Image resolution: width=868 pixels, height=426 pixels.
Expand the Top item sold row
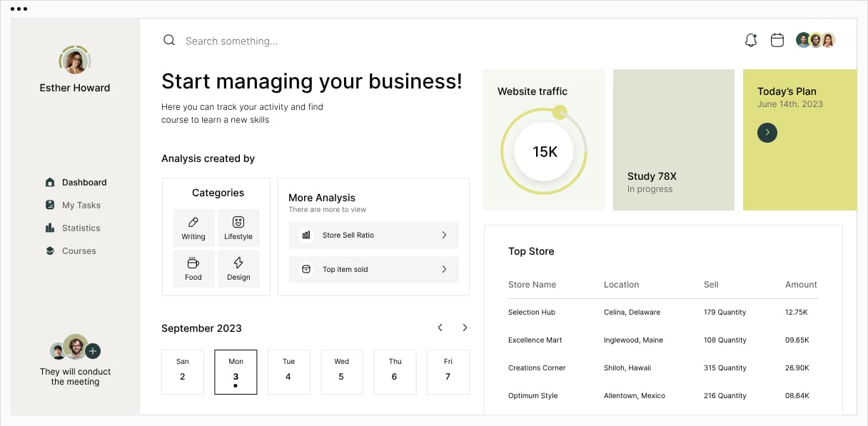pyautogui.click(x=444, y=269)
